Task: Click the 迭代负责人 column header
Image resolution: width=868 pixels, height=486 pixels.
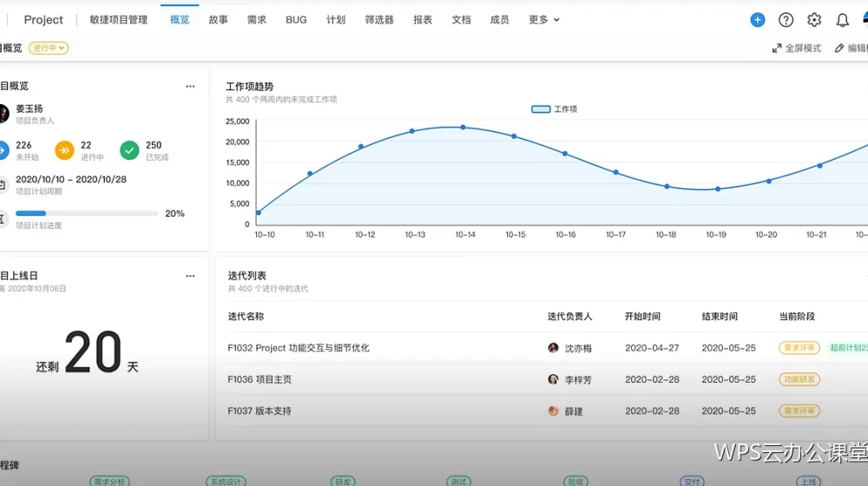Action: (569, 316)
